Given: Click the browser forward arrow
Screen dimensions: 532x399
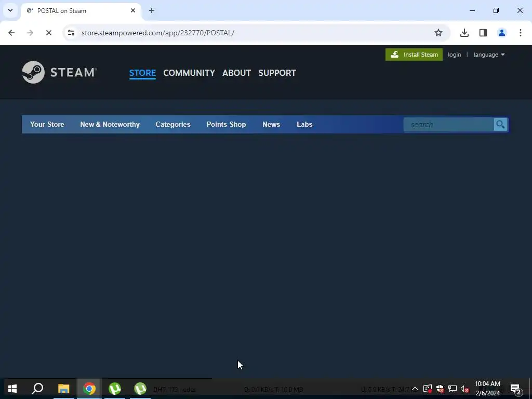Looking at the screenshot, I should coord(30,33).
